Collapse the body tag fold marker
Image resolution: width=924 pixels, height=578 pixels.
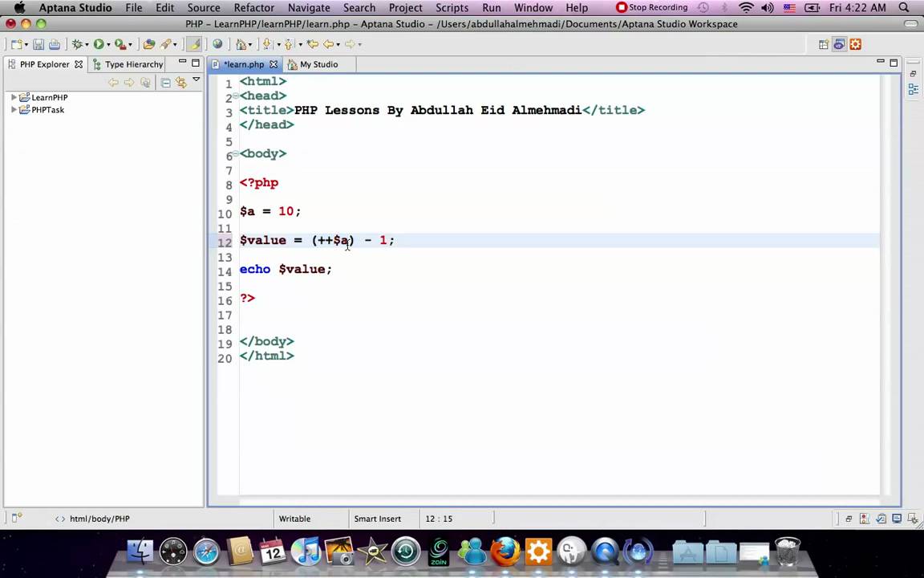[235, 153]
